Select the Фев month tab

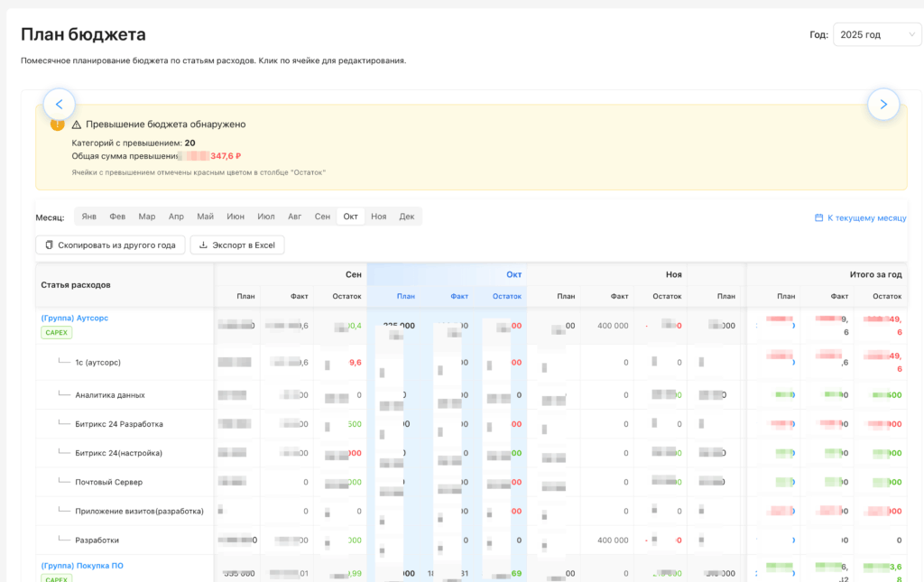tap(117, 217)
